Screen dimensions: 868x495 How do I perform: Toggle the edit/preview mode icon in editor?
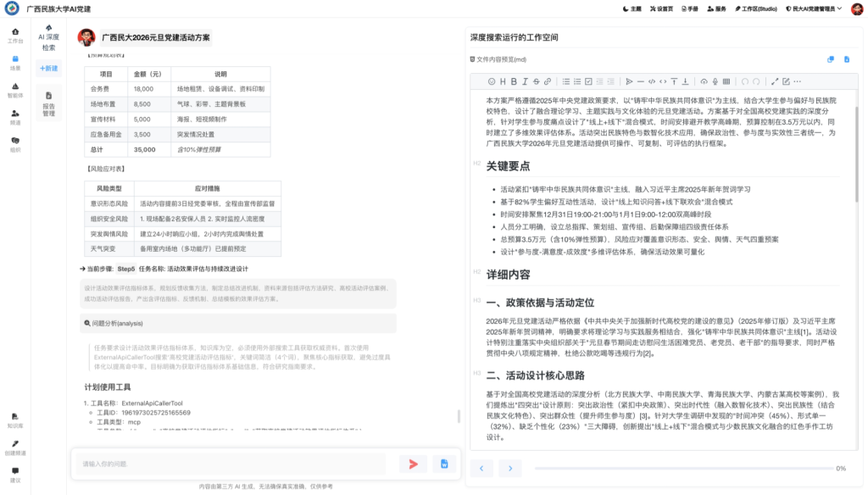[x=786, y=81]
